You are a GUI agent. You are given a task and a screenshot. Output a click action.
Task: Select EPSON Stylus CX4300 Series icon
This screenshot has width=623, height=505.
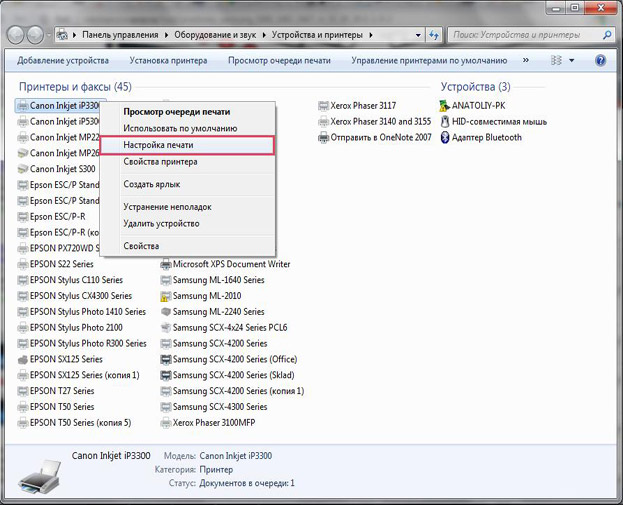pyautogui.click(x=23, y=296)
